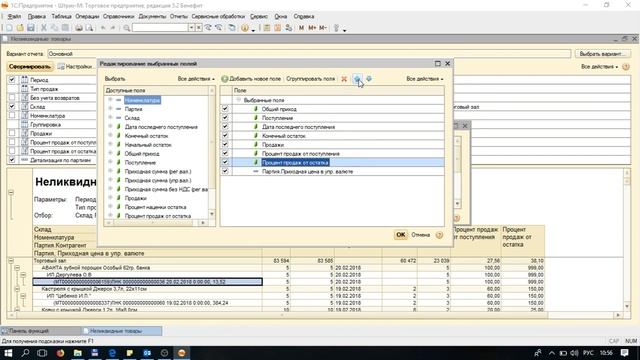Uncheck Поступление in selected fields

(x=225, y=118)
